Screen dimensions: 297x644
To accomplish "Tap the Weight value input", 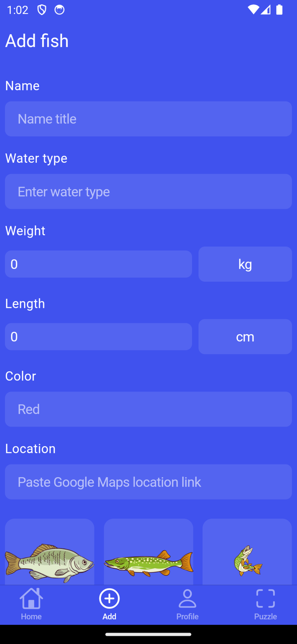I will (x=99, y=264).
